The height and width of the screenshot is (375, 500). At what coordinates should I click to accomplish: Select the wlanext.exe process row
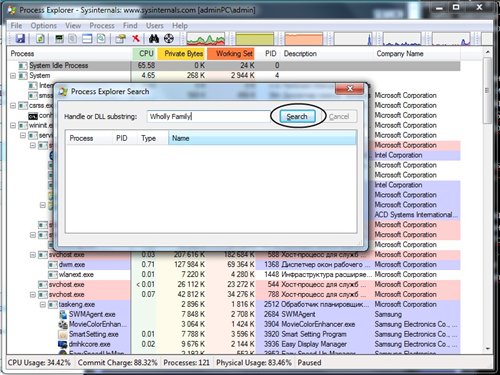pos(234,275)
